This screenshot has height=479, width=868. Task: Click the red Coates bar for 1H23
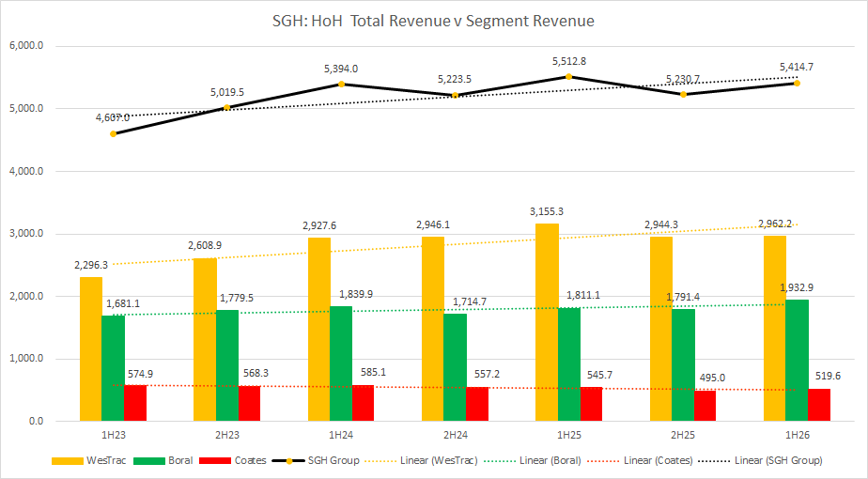tap(135, 403)
